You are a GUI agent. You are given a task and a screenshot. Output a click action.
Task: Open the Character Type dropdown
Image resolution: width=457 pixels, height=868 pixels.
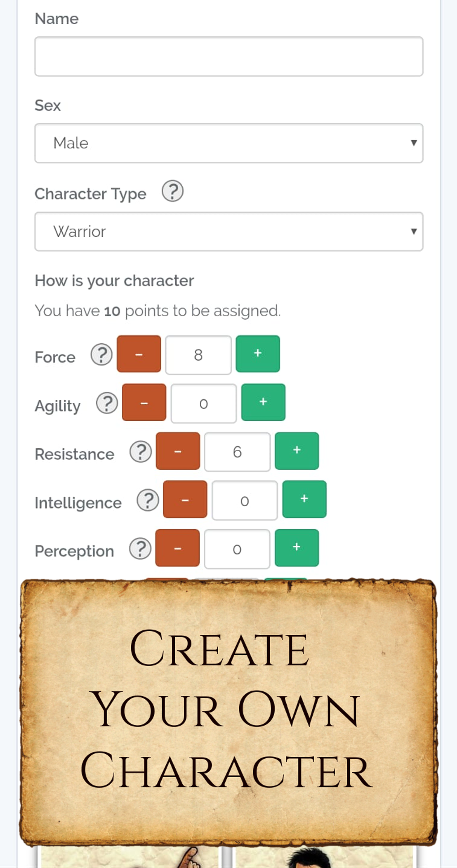tap(228, 231)
